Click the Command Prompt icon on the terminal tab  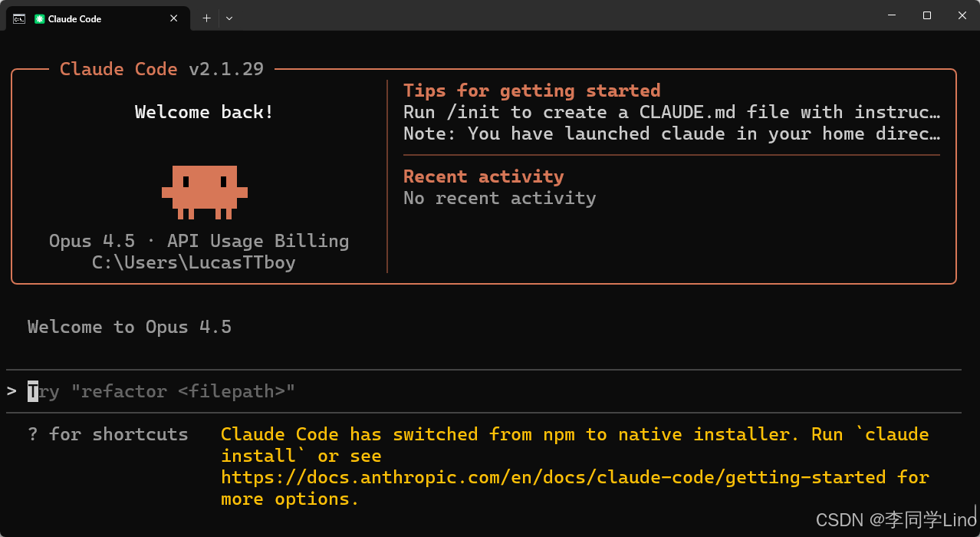pos(18,18)
